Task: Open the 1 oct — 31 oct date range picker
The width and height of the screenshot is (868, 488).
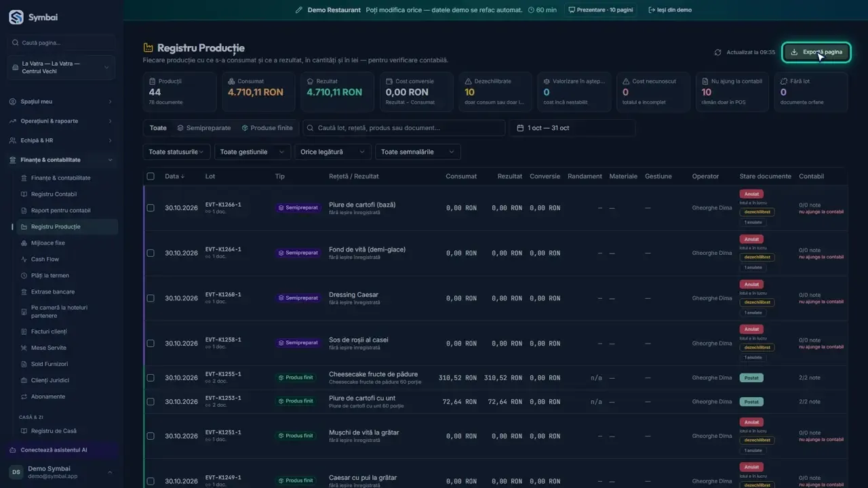Action: [572, 128]
